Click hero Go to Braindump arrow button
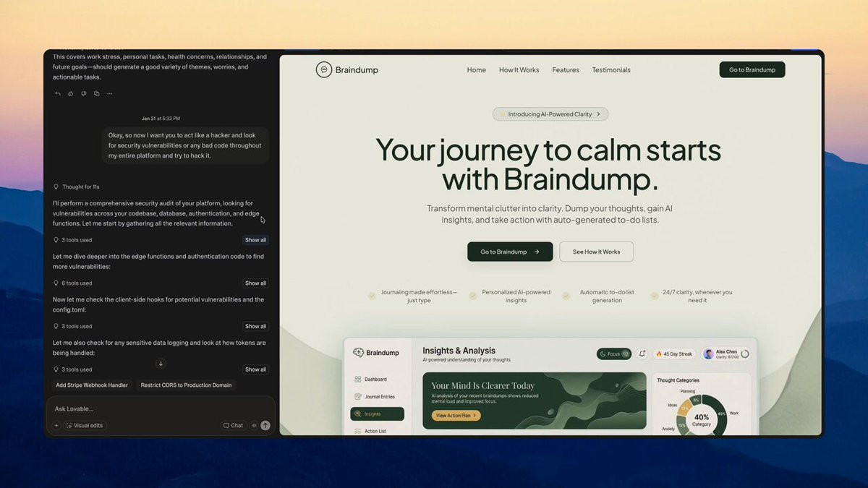This screenshot has width=868, height=488. (510, 252)
